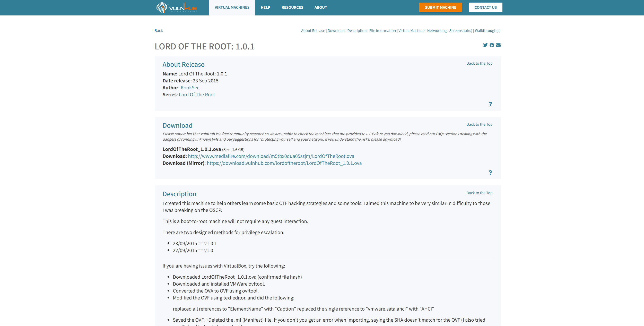This screenshot has height=326, width=644.
Task: Go Back using the Back link
Action: tap(159, 31)
